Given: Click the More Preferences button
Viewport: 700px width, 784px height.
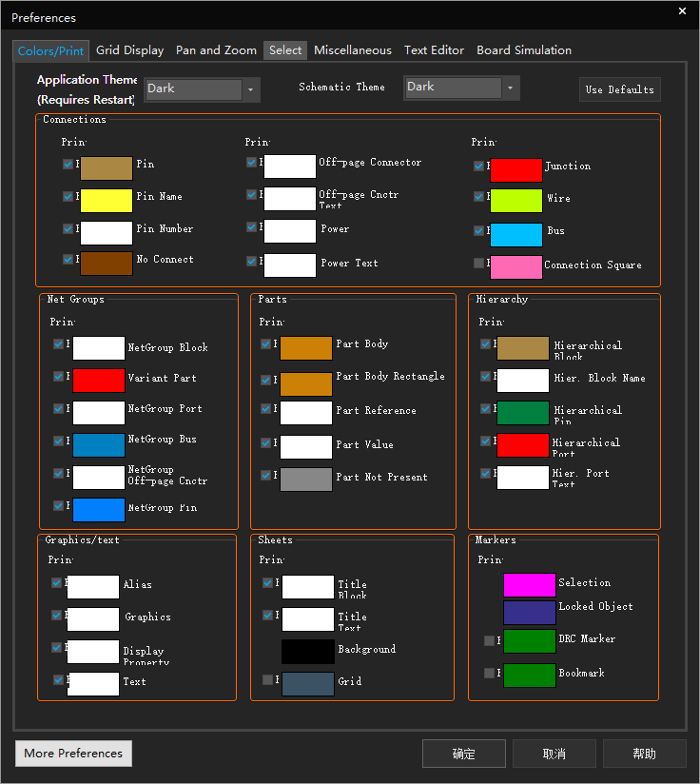Looking at the screenshot, I should point(73,754).
